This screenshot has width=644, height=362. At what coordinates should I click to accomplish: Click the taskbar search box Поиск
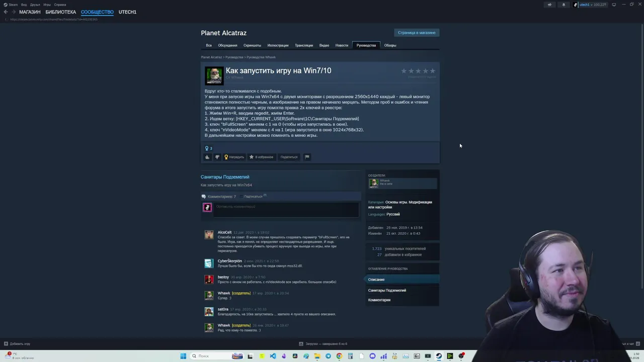(x=217, y=356)
